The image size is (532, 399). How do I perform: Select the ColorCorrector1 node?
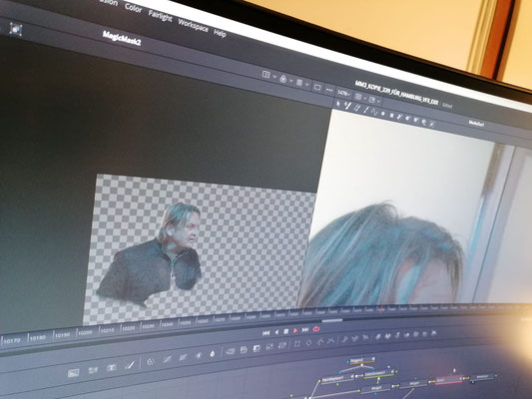378,374
